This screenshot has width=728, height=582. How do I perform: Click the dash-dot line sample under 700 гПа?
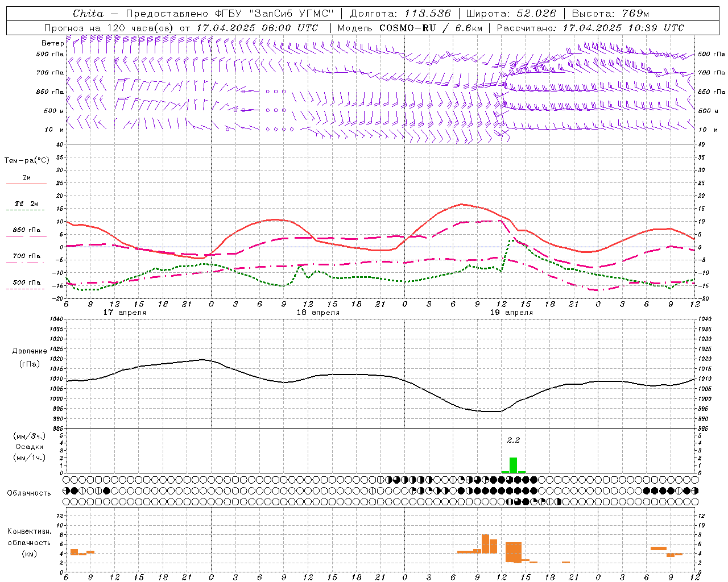(x=26, y=263)
